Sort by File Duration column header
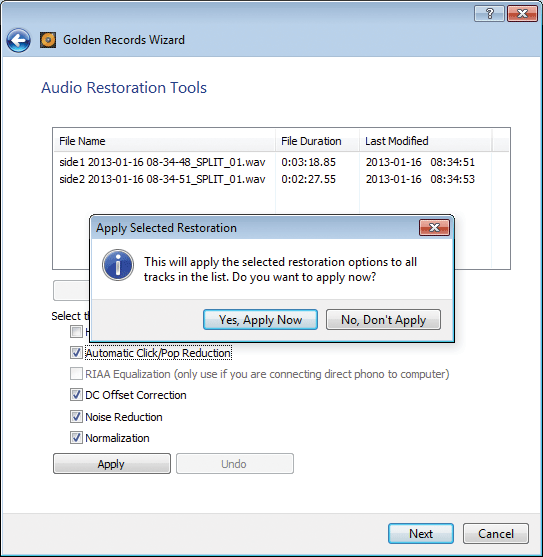This screenshot has height=557, width=543. [x=317, y=141]
